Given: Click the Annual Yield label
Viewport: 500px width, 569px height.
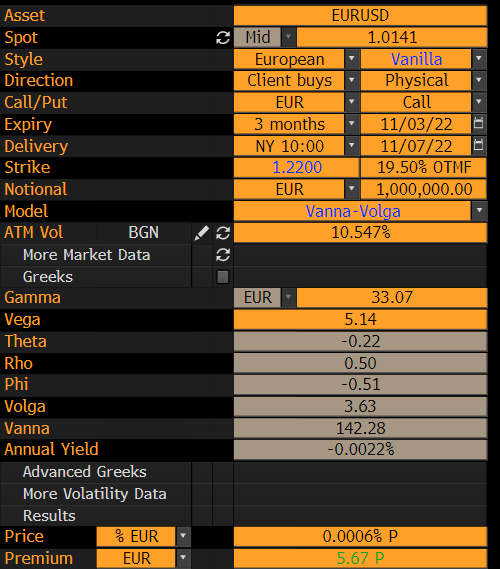Looking at the screenshot, I should click(51, 449).
